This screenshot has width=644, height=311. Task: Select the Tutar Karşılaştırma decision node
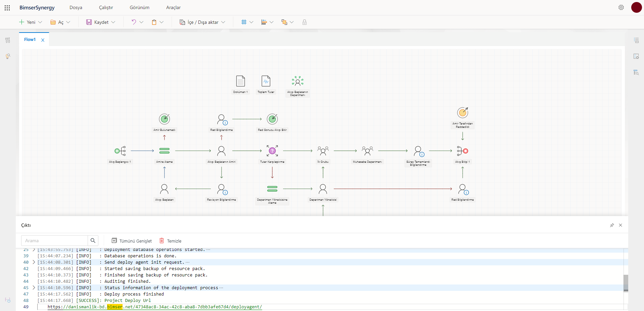(x=272, y=151)
